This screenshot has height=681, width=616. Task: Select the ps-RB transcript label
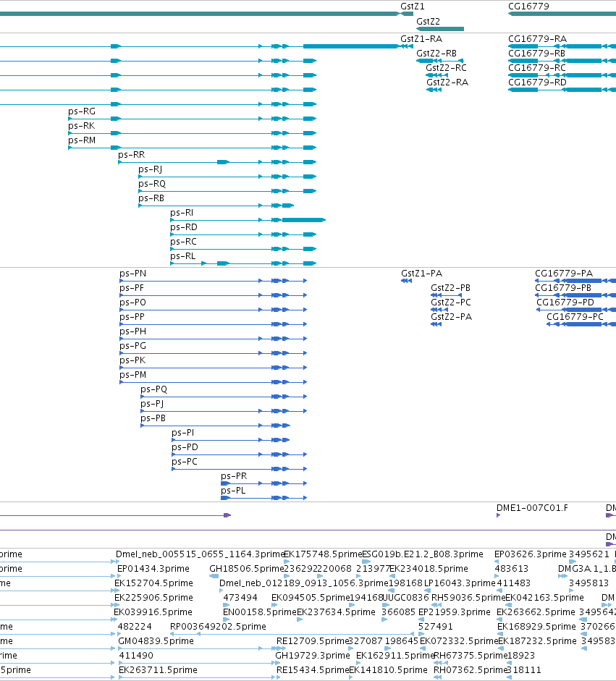coord(151,198)
